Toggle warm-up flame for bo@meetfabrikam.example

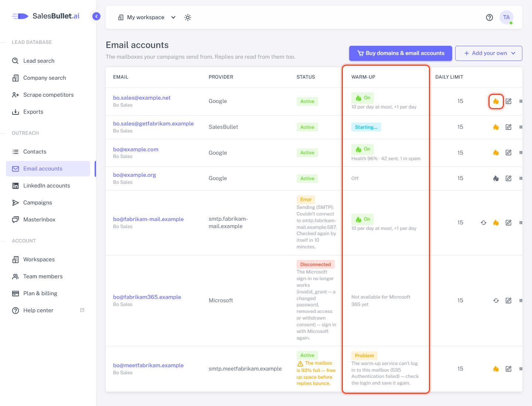pyautogui.click(x=496, y=369)
